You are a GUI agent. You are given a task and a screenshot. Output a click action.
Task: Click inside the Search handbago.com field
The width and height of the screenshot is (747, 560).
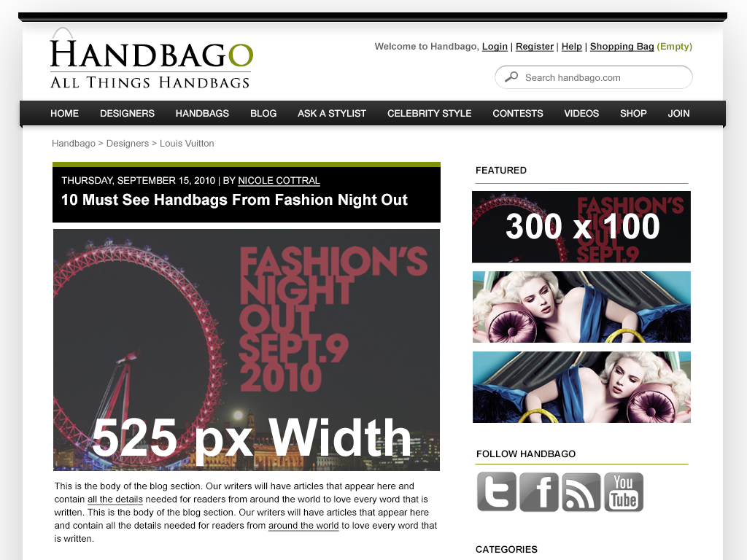click(x=594, y=77)
